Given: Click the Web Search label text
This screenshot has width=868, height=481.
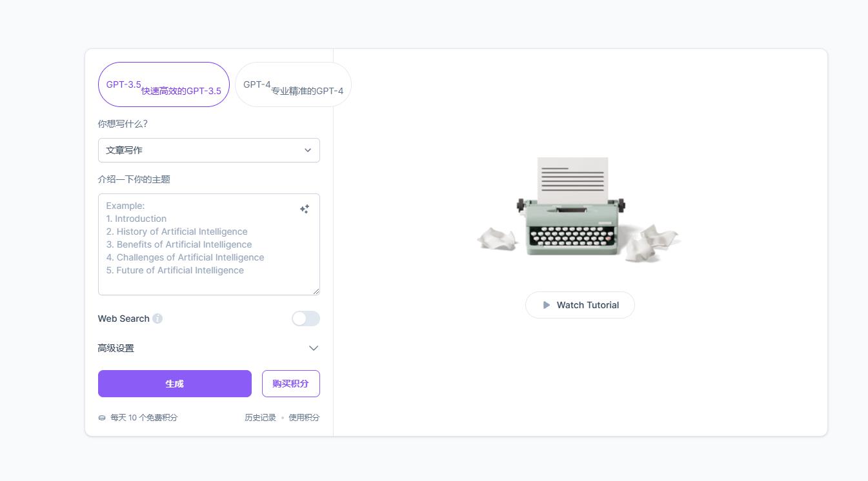Looking at the screenshot, I should (123, 319).
